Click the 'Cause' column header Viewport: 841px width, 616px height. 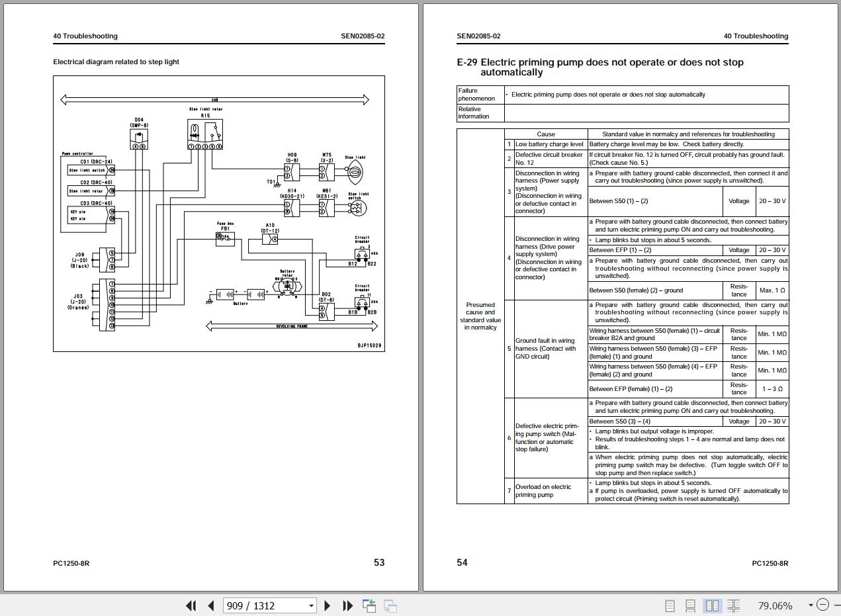[x=546, y=134]
